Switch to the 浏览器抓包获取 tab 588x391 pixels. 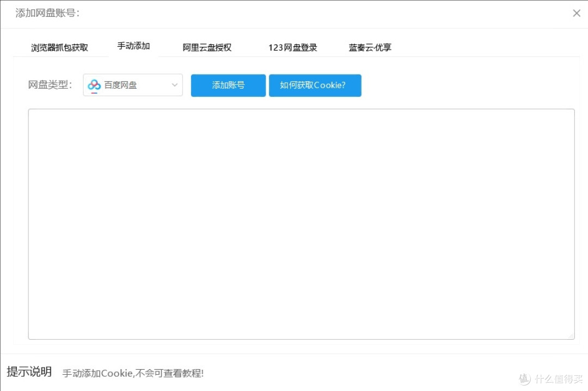60,47
